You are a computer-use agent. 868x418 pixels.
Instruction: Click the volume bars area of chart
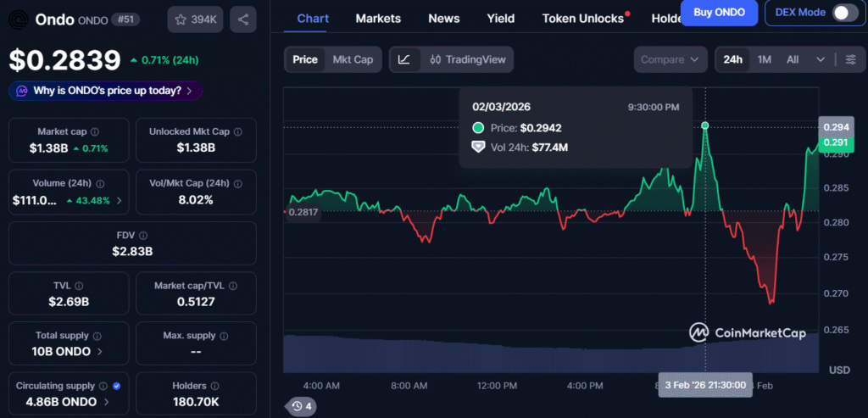coord(551,354)
